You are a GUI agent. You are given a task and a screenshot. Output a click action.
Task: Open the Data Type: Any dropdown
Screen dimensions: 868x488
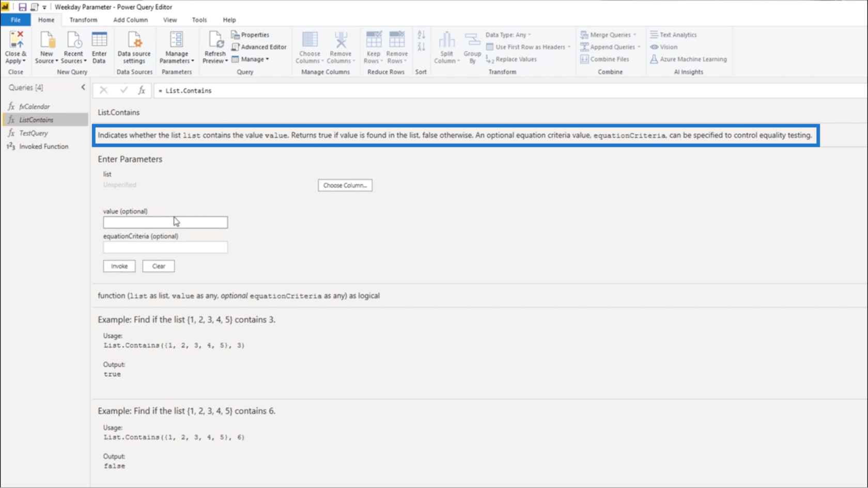[x=508, y=35]
